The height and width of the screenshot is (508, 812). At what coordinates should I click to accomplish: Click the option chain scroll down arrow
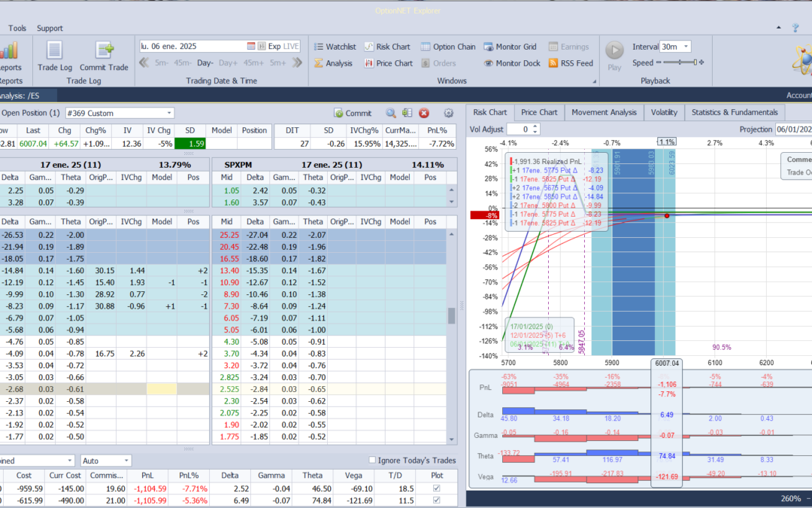click(x=451, y=439)
